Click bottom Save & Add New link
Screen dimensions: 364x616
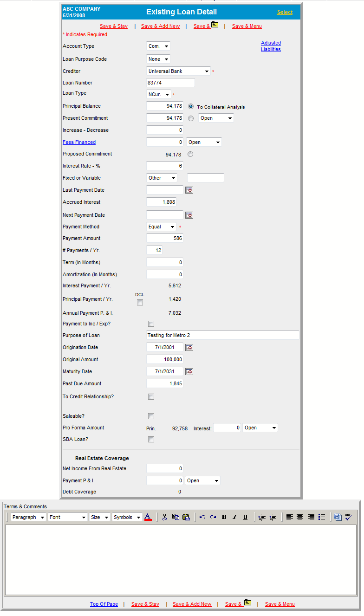(x=192, y=604)
